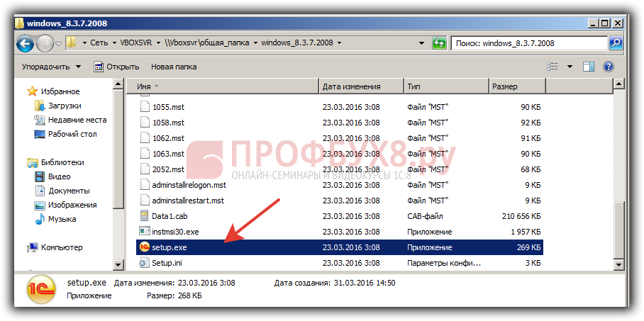Select Рабочий стол in Favorites

72,134
